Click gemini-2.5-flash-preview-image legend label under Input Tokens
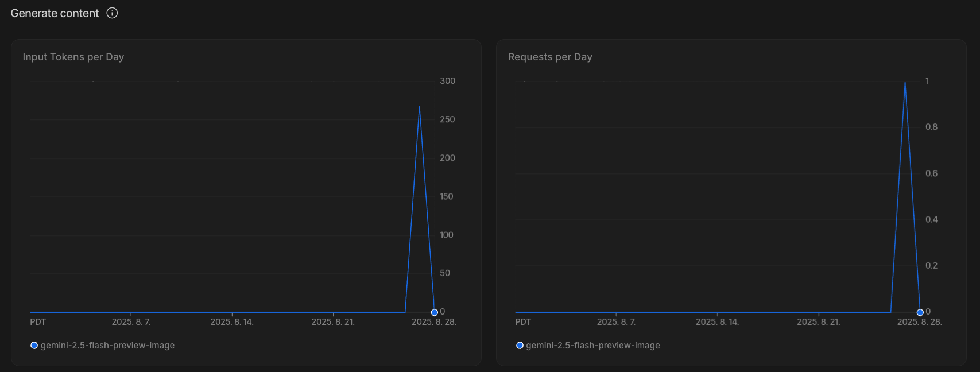 coord(107,346)
